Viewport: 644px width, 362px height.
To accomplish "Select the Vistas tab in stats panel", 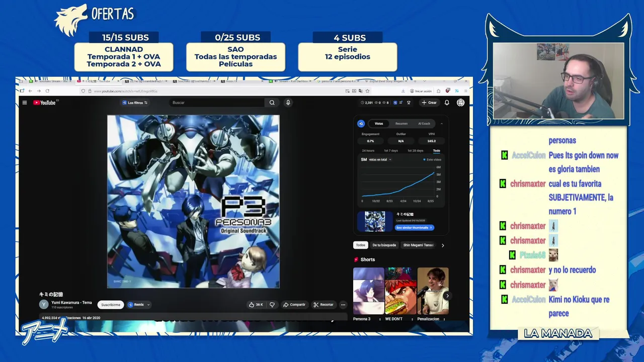I will click(379, 124).
